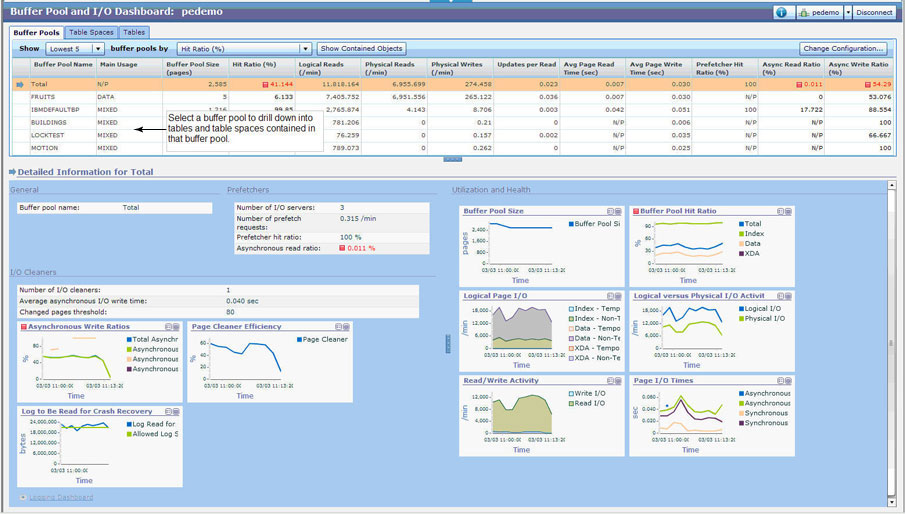Select the FRUITS buffer pool row
The height and width of the screenshot is (514, 905).
[x=453, y=97]
